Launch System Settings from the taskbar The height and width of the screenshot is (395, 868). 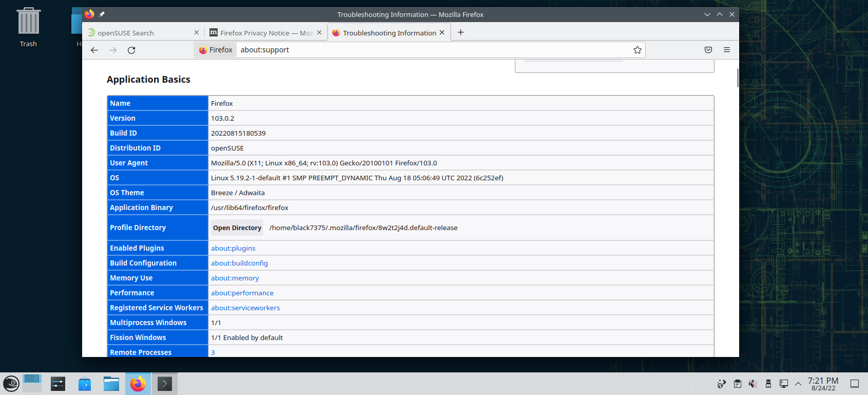point(58,384)
